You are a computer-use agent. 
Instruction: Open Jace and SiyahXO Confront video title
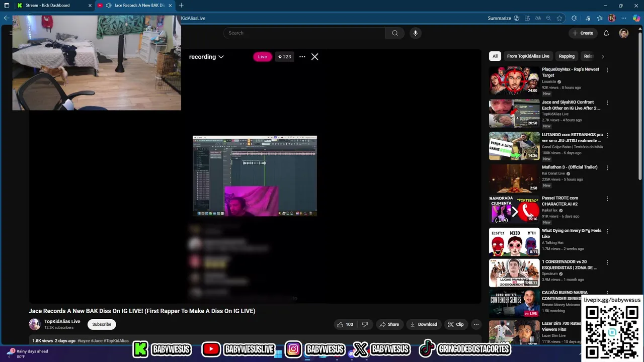(x=571, y=105)
